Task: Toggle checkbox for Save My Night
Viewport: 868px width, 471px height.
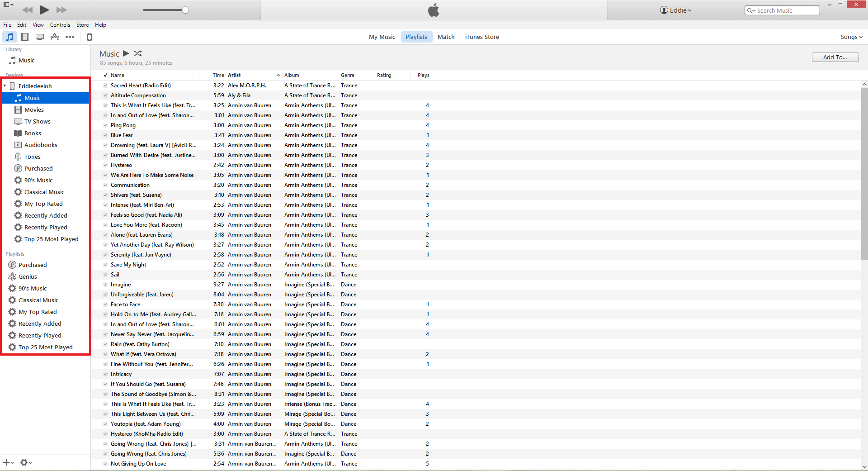Action: pos(105,265)
